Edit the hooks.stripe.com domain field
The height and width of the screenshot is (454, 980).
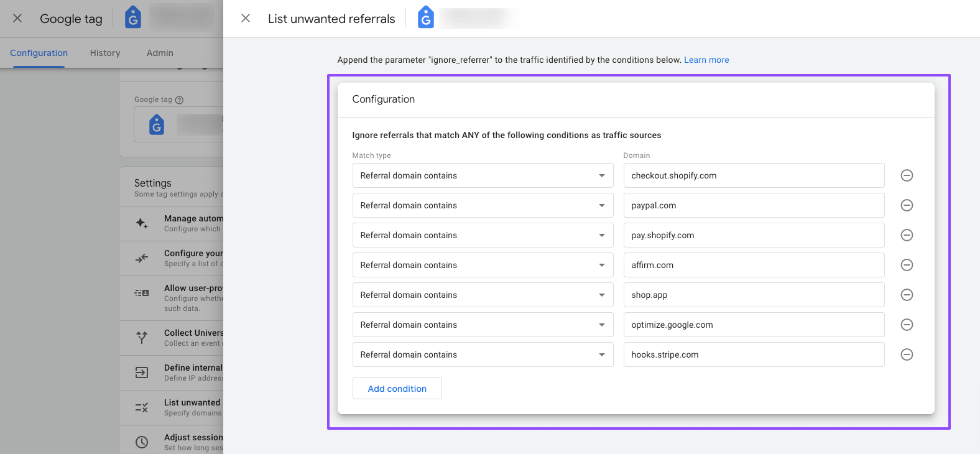point(754,354)
